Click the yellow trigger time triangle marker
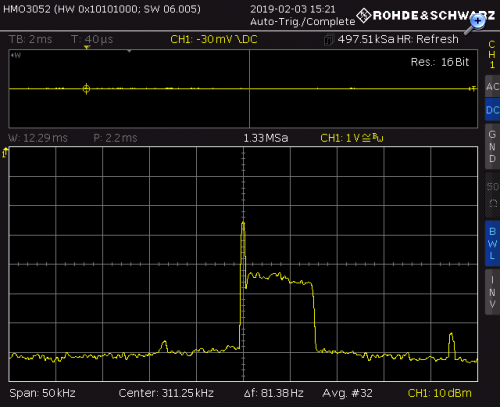The height and width of the screenshot is (407, 500). (87, 48)
